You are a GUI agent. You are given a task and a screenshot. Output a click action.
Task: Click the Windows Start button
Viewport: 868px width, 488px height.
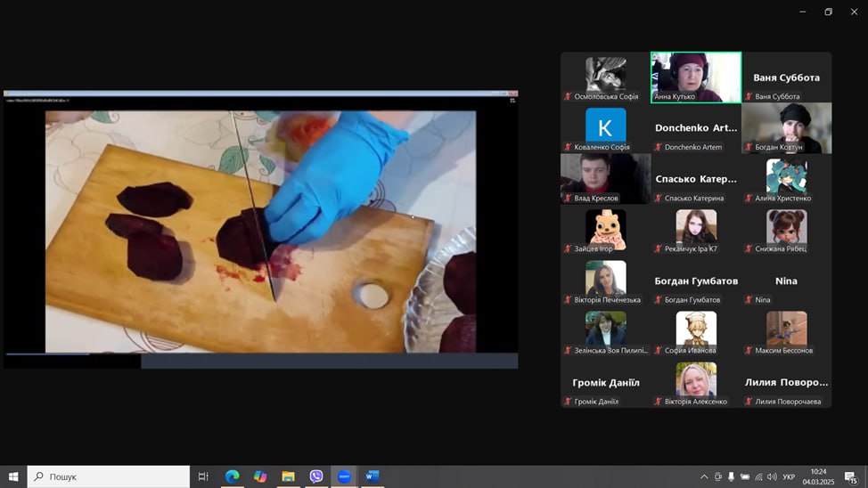13,476
